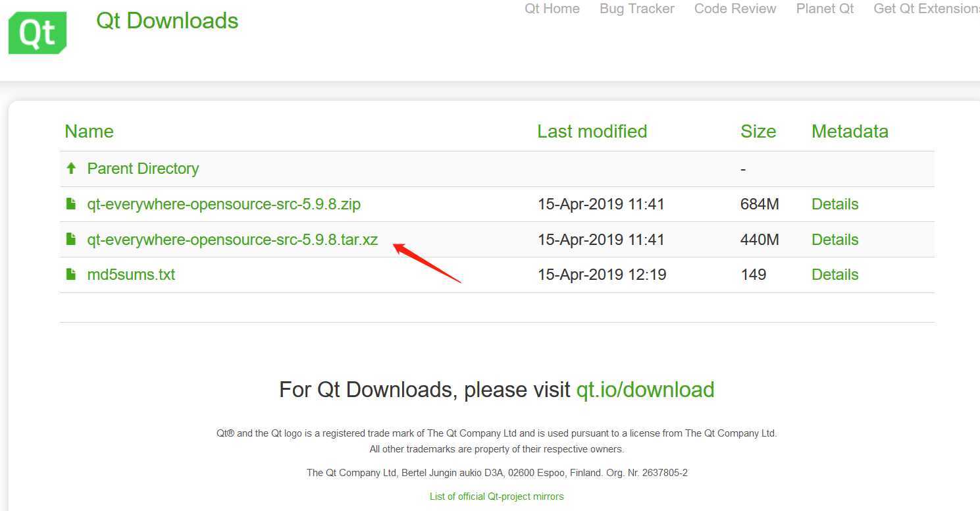
Task: Open the Code Review menu link
Action: 735,9
